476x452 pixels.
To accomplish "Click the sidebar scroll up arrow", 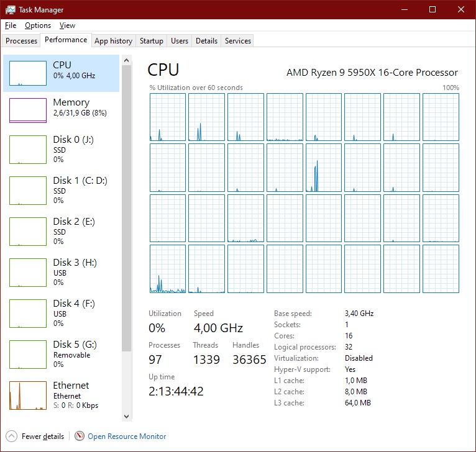I will [127, 60].
